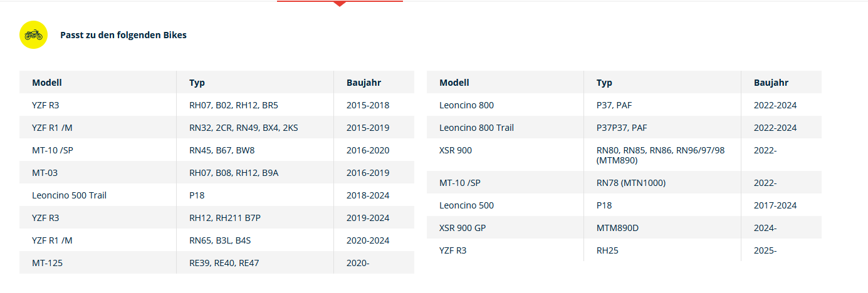Click the 'RN78 (MTN1000)' type cell

tap(631, 183)
